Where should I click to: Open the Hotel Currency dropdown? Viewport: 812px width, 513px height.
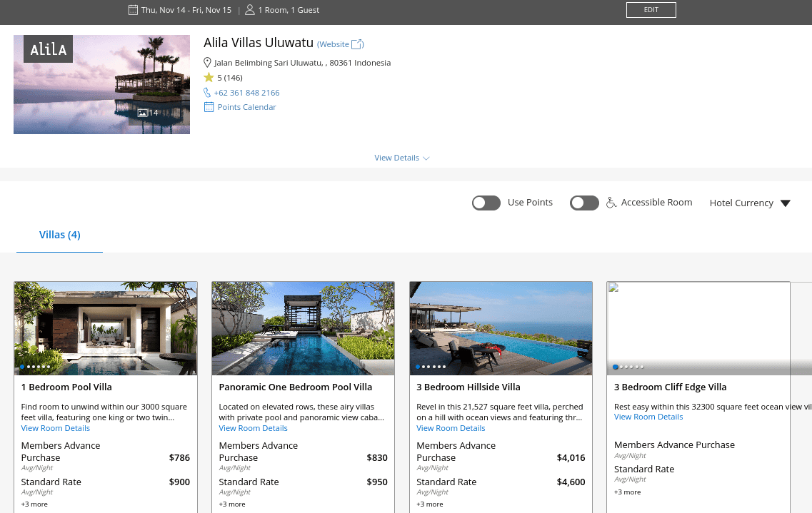[x=749, y=203]
